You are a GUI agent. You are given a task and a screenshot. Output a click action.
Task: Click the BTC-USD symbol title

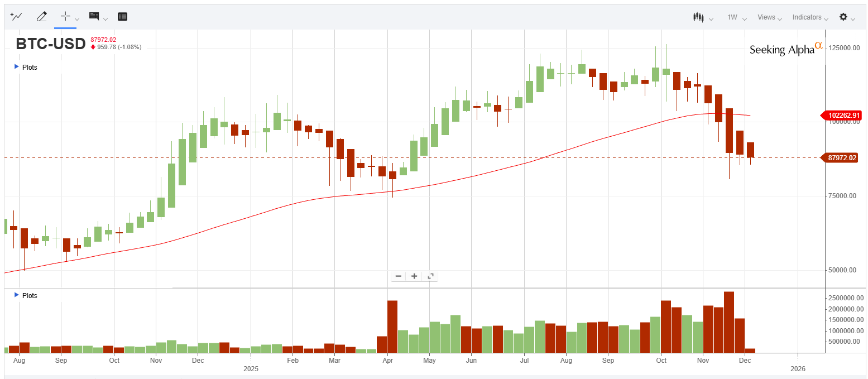51,44
